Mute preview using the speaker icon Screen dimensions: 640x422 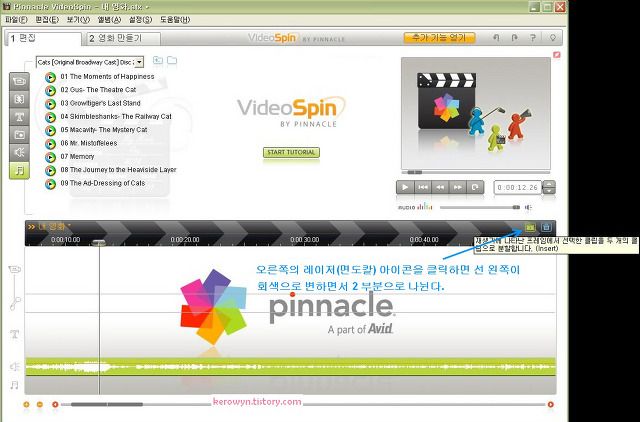tap(529, 208)
